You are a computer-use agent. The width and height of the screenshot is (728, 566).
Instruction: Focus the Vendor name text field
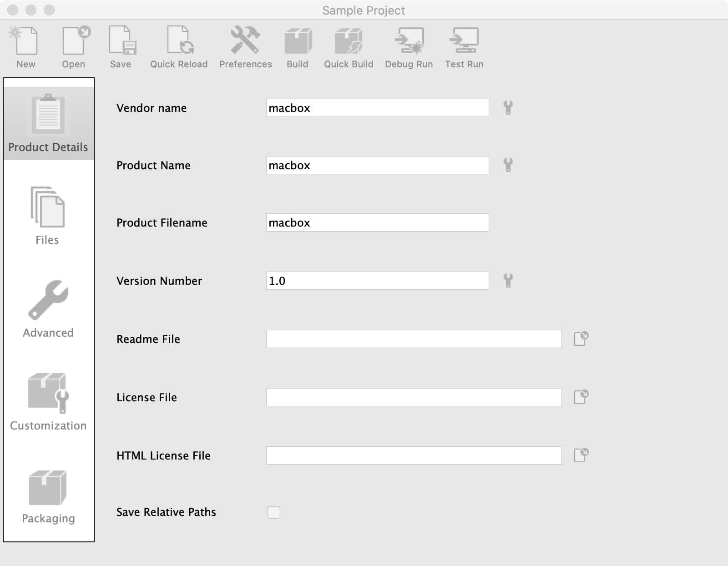click(378, 108)
